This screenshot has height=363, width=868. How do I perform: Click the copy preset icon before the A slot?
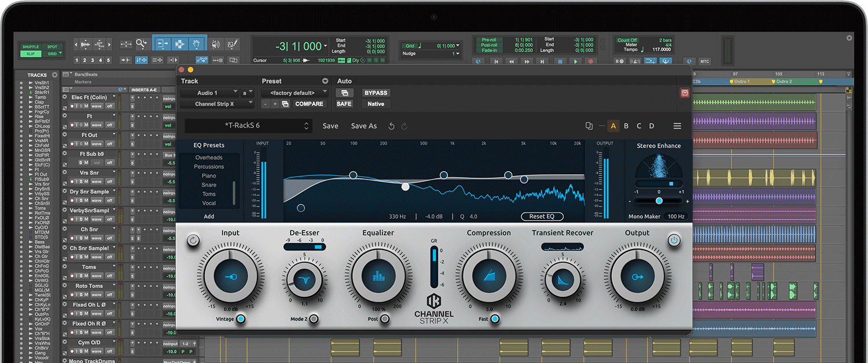[x=589, y=126]
